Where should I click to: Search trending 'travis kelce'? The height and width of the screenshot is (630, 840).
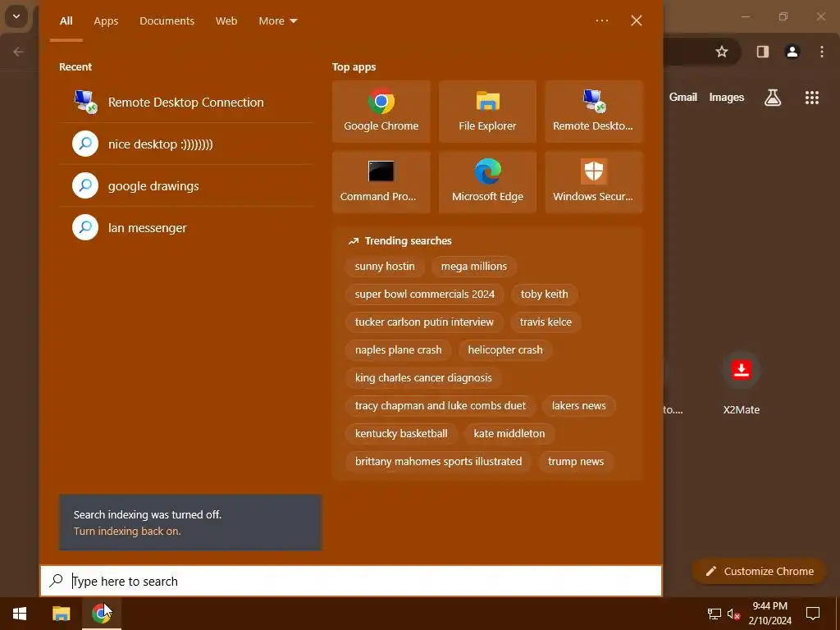[x=546, y=322]
